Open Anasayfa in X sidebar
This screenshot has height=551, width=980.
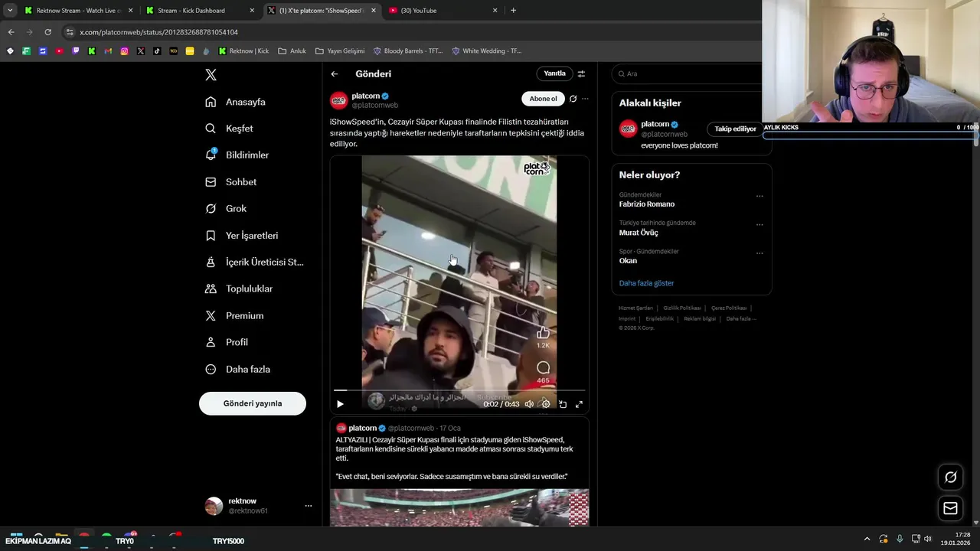click(236, 102)
